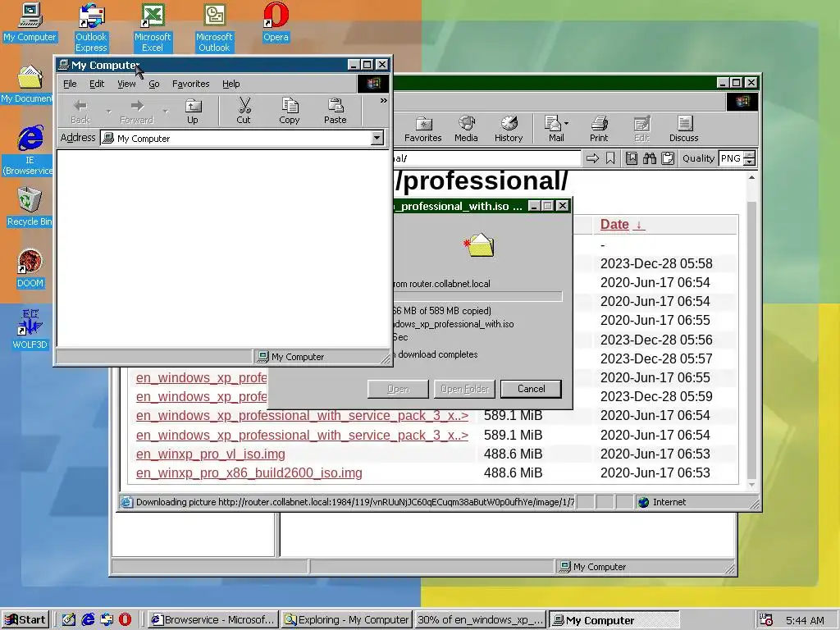Step the Quality PNG selector up
Viewport: 840px width, 630px height.
tap(750, 155)
